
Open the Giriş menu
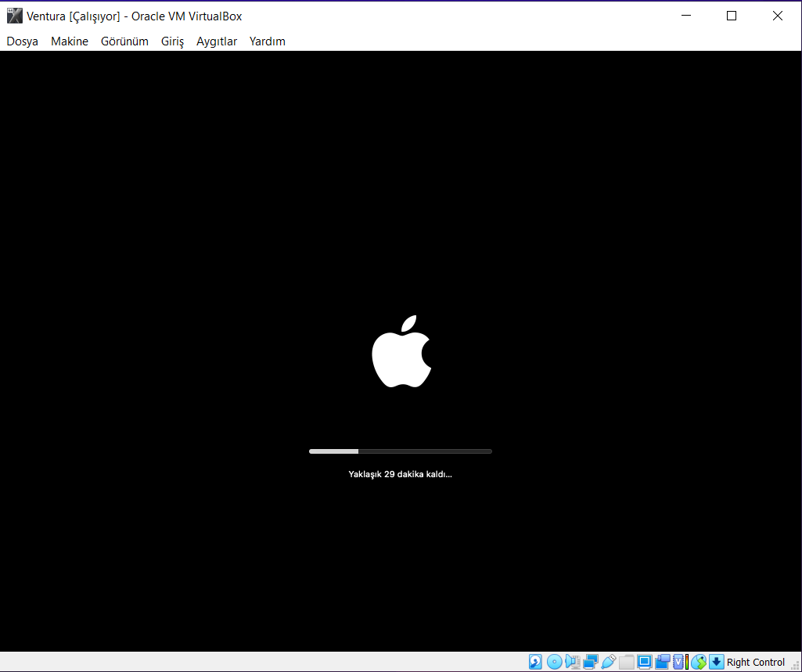[x=171, y=41]
